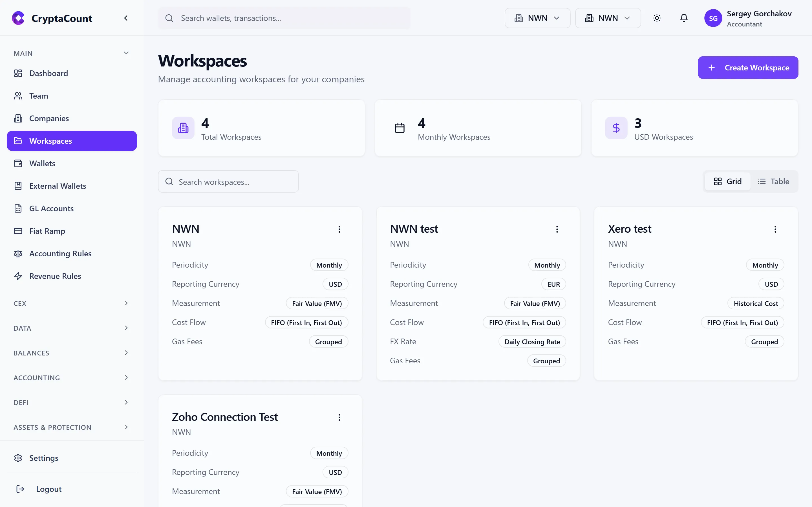Open the Fiat Ramp page

pos(47,231)
